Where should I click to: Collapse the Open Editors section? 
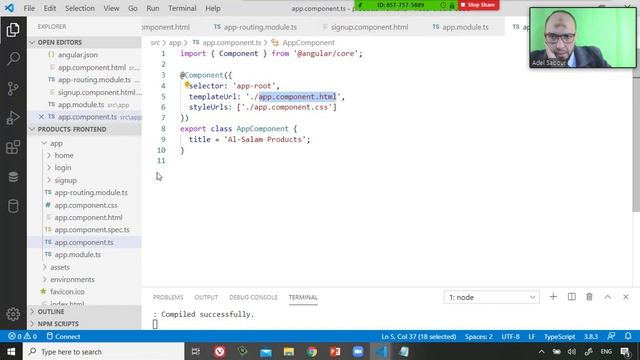coord(84,42)
